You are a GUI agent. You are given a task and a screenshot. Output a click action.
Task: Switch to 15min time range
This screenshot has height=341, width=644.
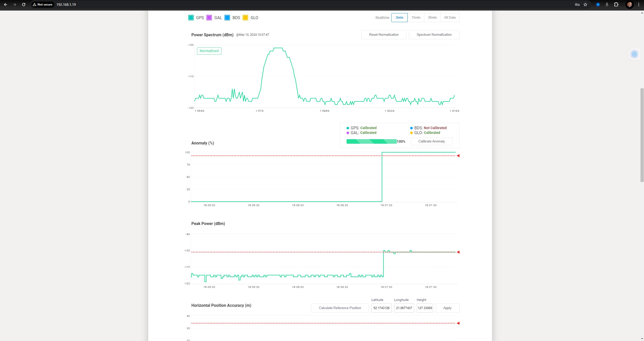416,18
